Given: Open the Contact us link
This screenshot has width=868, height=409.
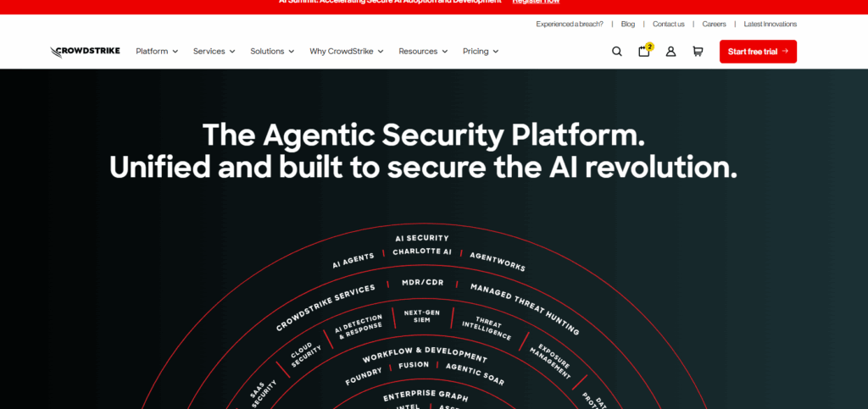Looking at the screenshot, I should [x=668, y=25].
